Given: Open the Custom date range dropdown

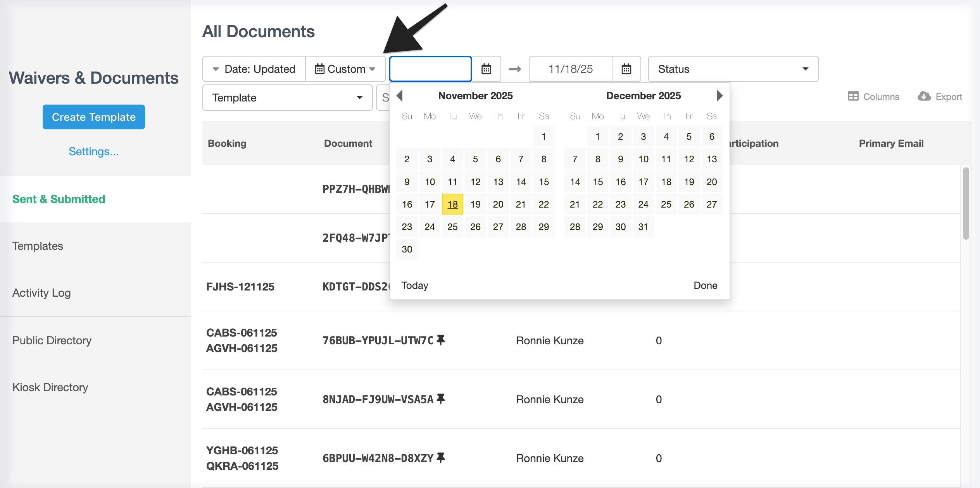Looking at the screenshot, I should (x=345, y=69).
